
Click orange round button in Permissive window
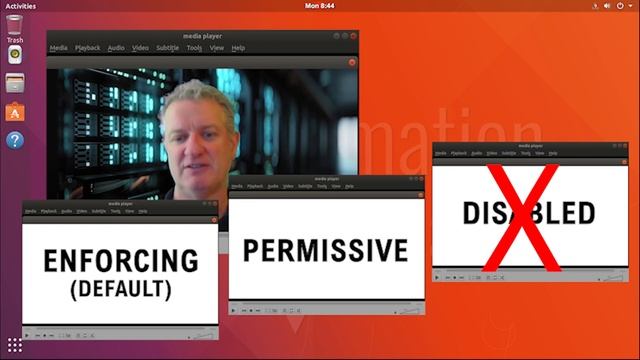click(x=420, y=195)
